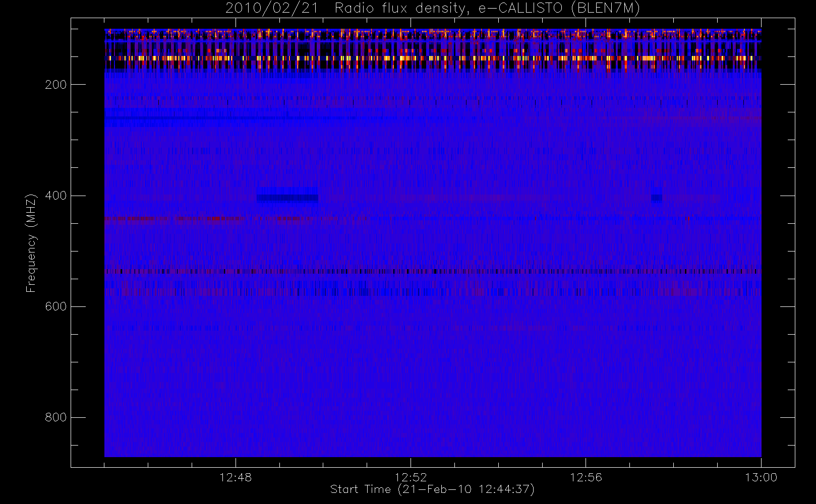Viewport: 816px width, 504px height.
Task: Click the 12:48 time tick label
Action: (236, 477)
